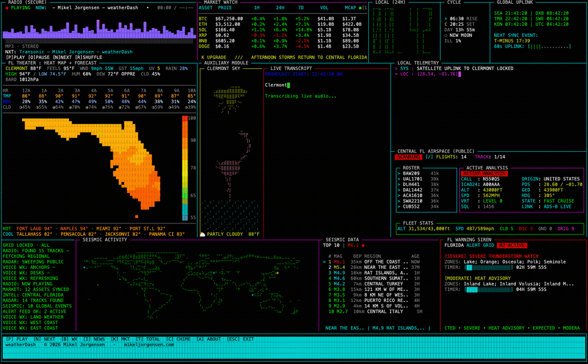Viewport: 588px width, 364px height.
Task: Select seismic event M4.9 RAT ISLANDS
Action: [374, 273]
